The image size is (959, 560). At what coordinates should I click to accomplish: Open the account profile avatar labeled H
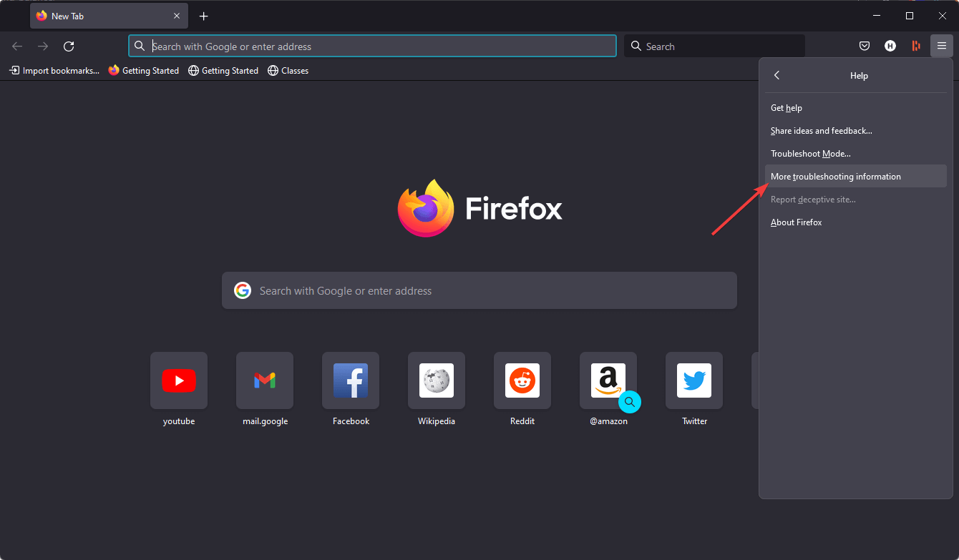coord(890,45)
